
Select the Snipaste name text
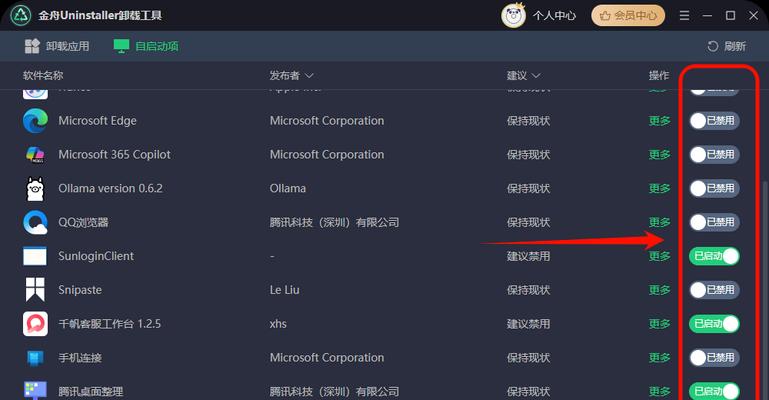pyautogui.click(x=80, y=290)
